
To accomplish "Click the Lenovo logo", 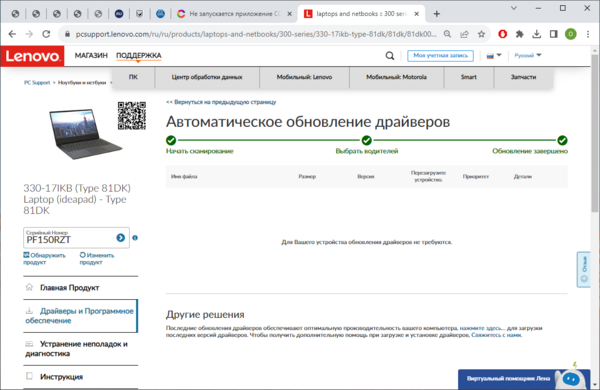I will tap(33, 56).
